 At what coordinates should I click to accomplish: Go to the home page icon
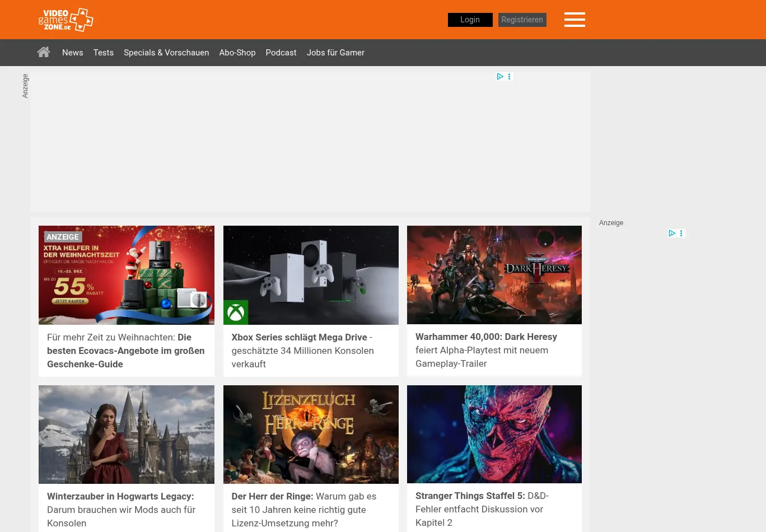44,52
